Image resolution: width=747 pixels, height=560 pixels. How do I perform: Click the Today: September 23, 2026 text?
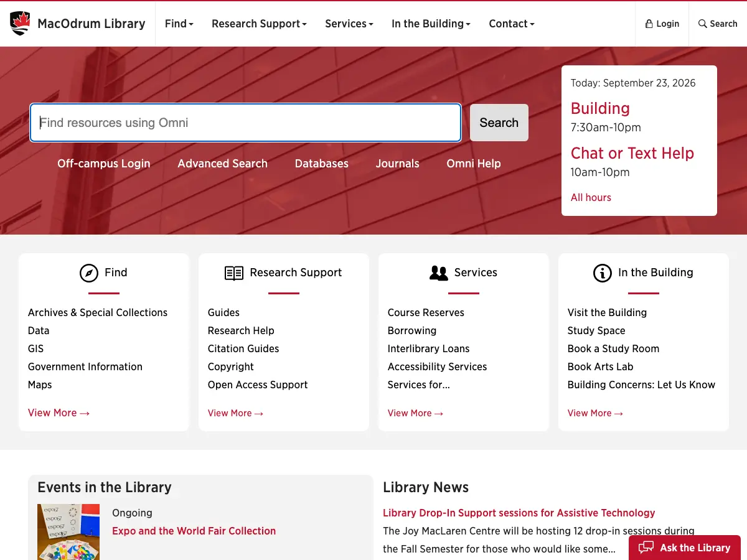coord(633,83)
